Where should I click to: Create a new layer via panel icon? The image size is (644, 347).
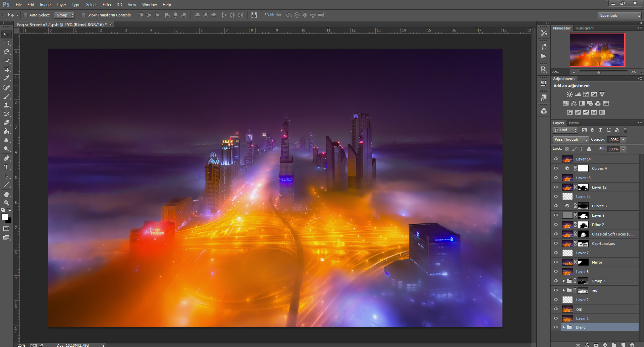623,345
